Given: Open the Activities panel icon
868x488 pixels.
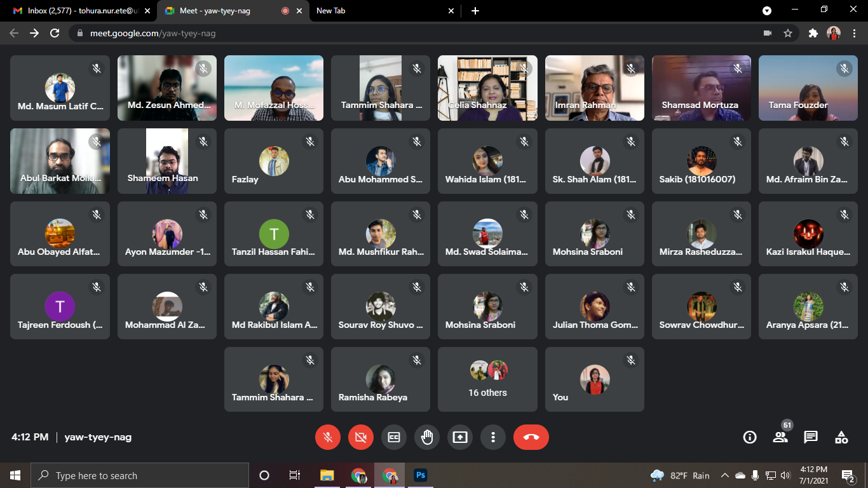Looking at the screenshot, I should pyautogui.click(x=841, y=437).
